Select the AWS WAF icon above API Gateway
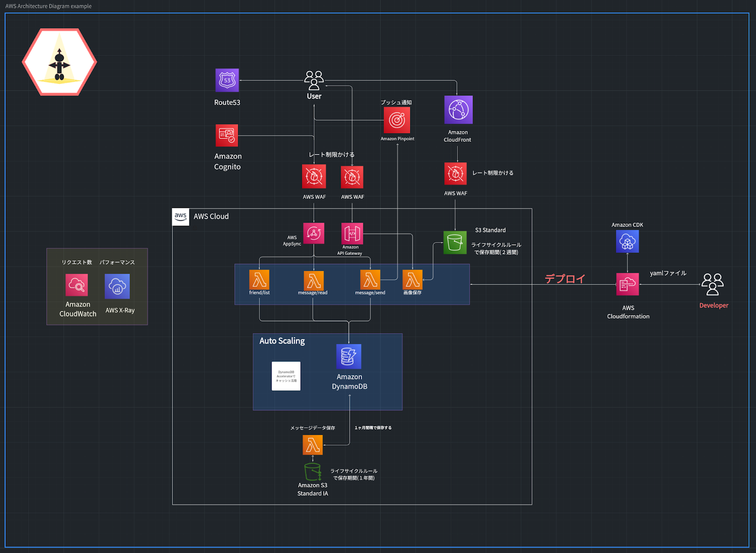 pyautogui.click(x=352, y=177)
